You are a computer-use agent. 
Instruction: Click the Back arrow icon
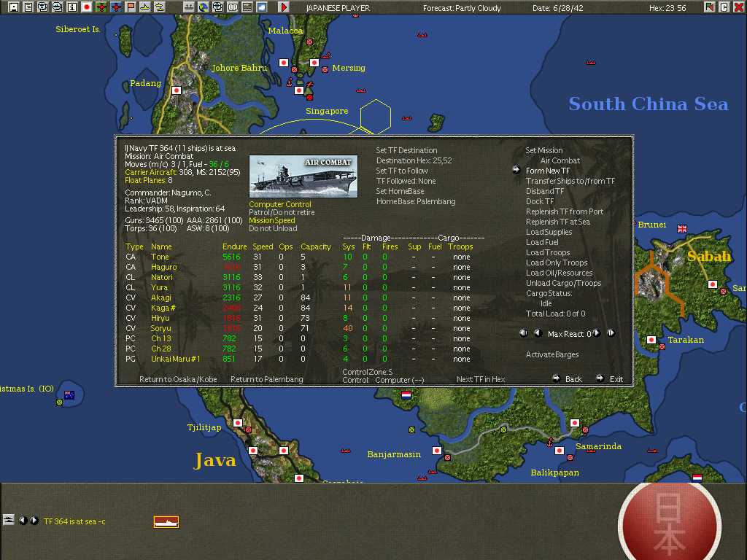556,378
